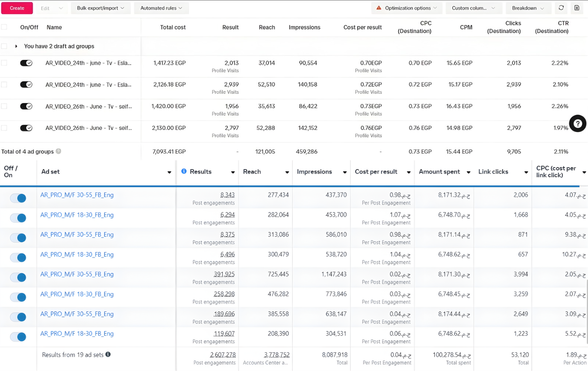588x371 pixels.
Task: Open the Custom columns dropdown
Action: click(x=473, y=8)
